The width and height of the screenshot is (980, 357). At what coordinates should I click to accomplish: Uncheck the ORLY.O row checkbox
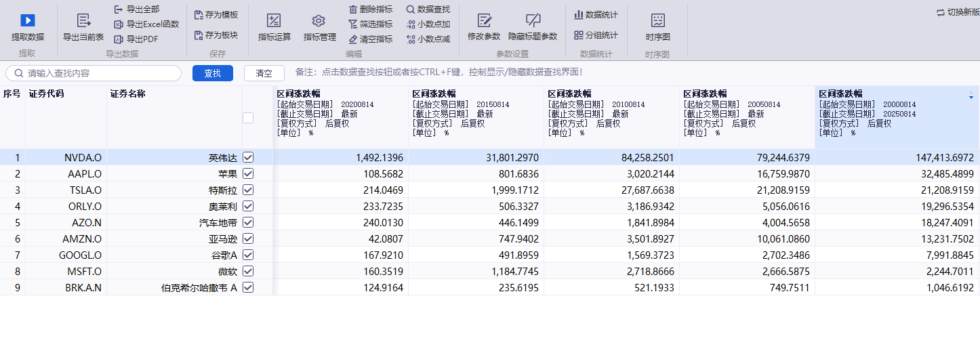tap(248, 206)
